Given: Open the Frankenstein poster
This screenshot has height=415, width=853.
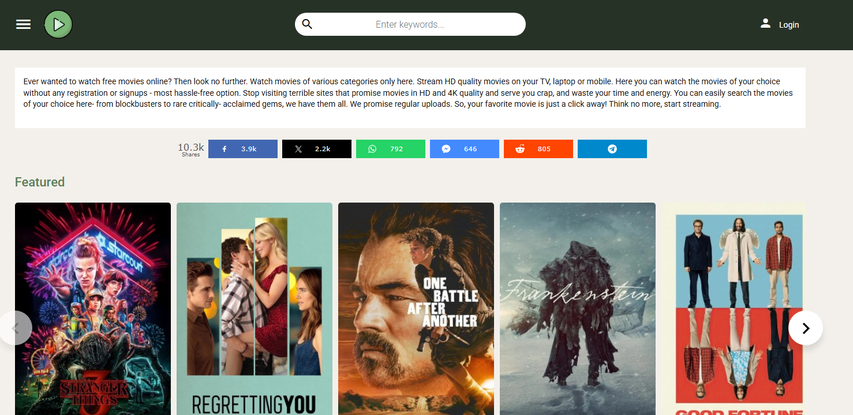Looking at the screenshot, I should click(578, 309).
